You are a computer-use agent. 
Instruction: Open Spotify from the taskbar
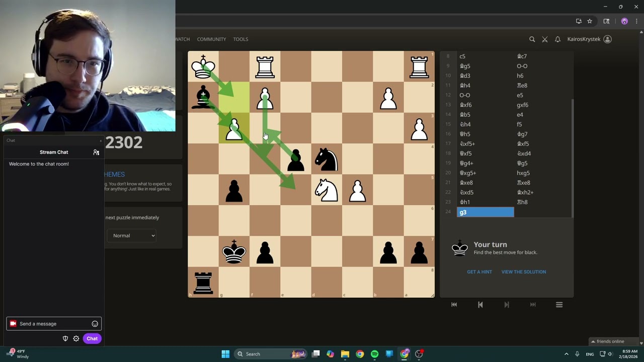pos(374,354)
